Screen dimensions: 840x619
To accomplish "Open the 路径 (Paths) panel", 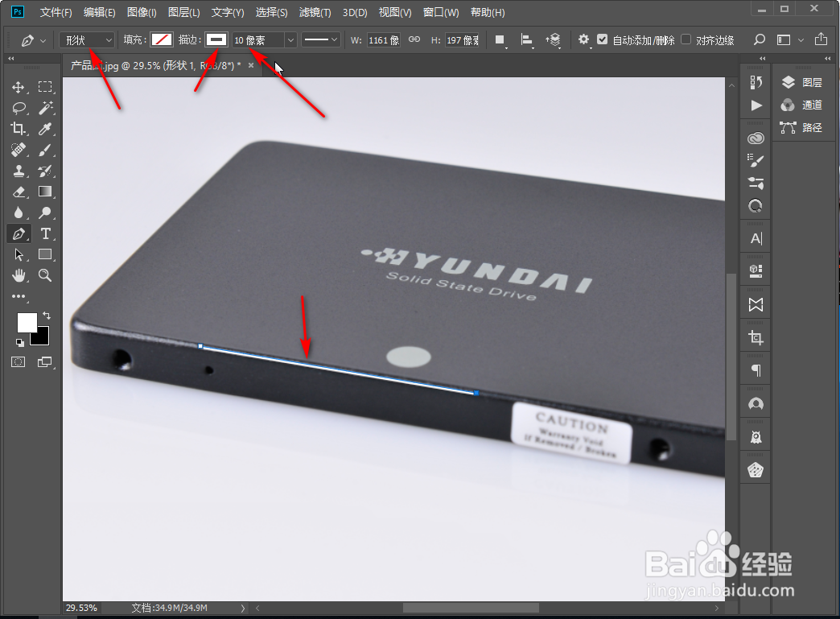I will pyautogui.click(x=802, y=127).
